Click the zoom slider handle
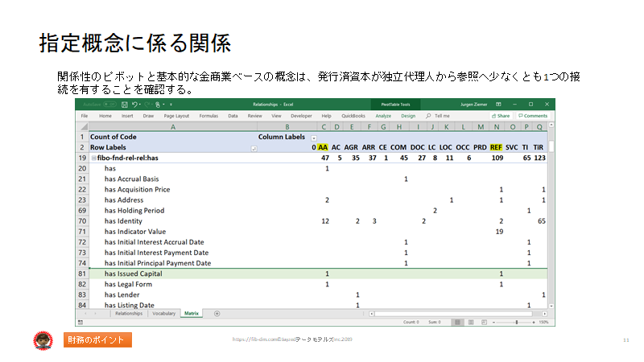Viewport: 644px width, 362px height. (x=517, y=323)
